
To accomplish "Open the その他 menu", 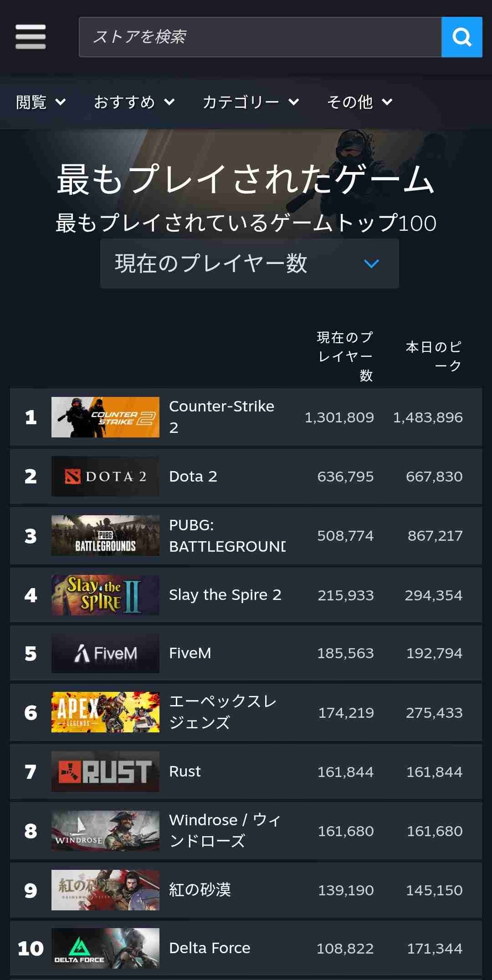I will click(359, 102).
